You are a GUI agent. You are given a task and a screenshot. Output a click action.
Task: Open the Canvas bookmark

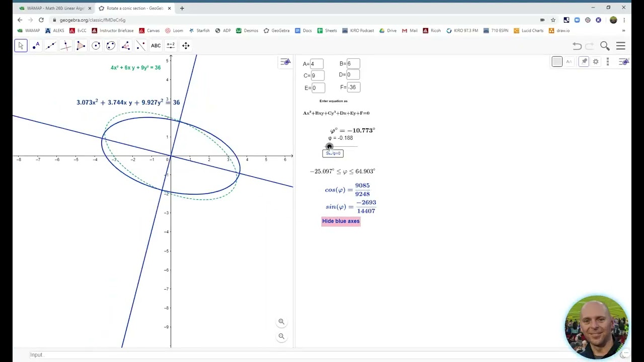(x=149, y=31)
